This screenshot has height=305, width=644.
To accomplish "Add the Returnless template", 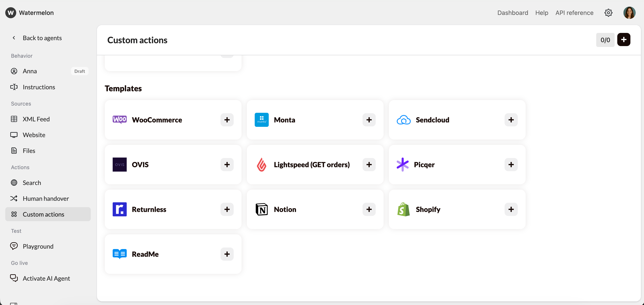I will click(227, 209).
